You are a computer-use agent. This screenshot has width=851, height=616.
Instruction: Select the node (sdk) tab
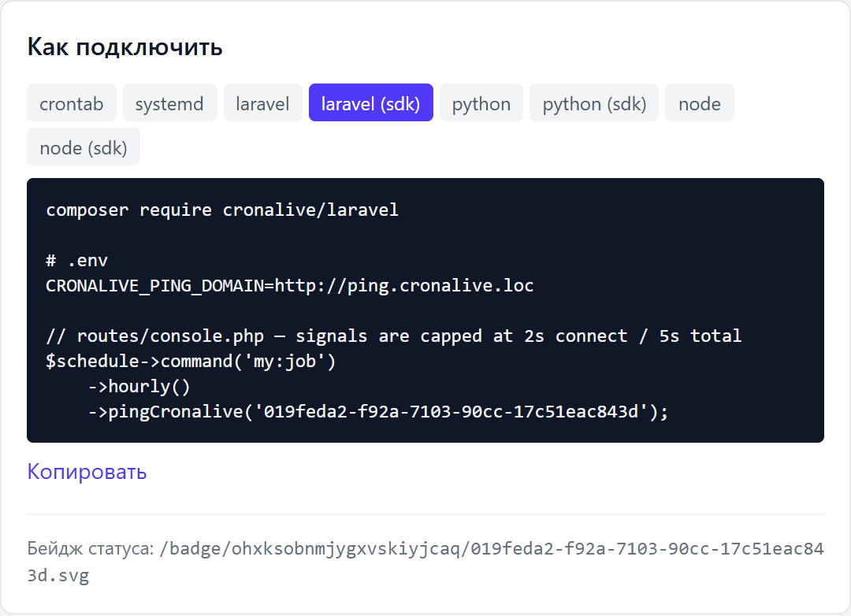[84, 147]
